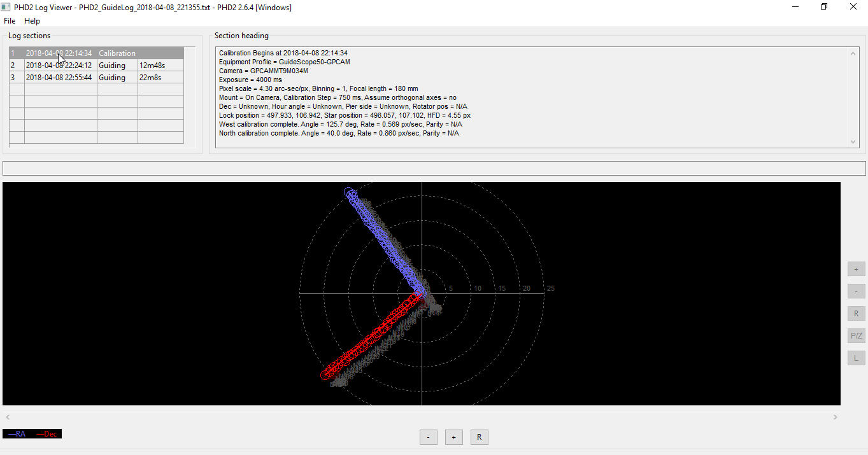Click the vertical zoom out - button on right
This screenshot has width=868, height=455.
(x=856, y=291)
